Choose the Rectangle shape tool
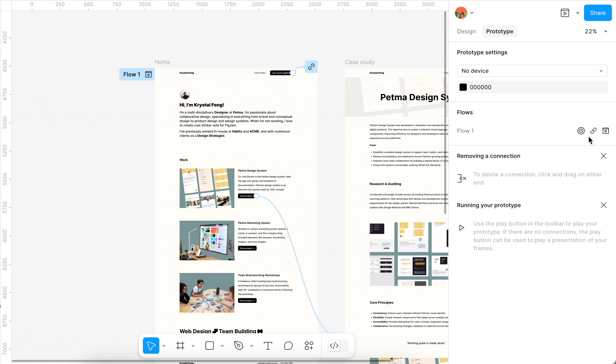 click(x=210, y=346)
